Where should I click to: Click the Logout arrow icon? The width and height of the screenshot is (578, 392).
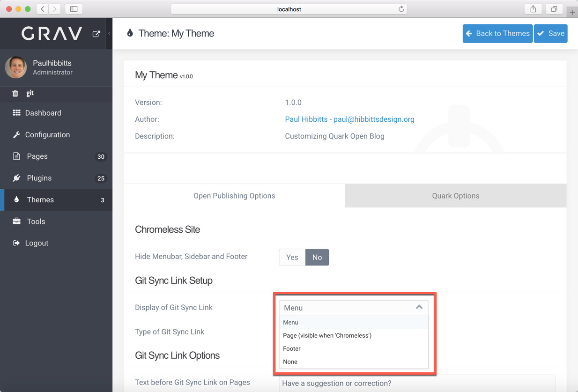point(16,243)
